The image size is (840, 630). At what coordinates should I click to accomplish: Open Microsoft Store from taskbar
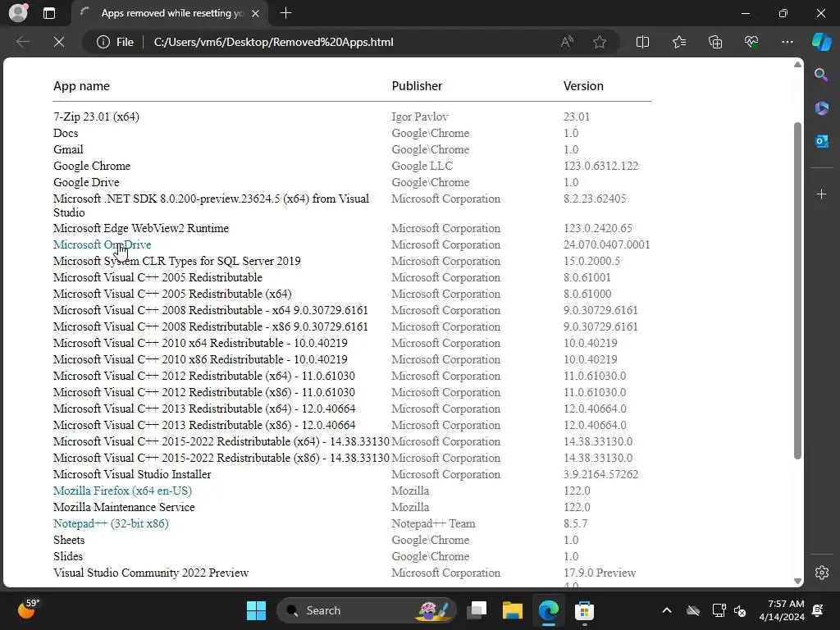click(584, 610)
